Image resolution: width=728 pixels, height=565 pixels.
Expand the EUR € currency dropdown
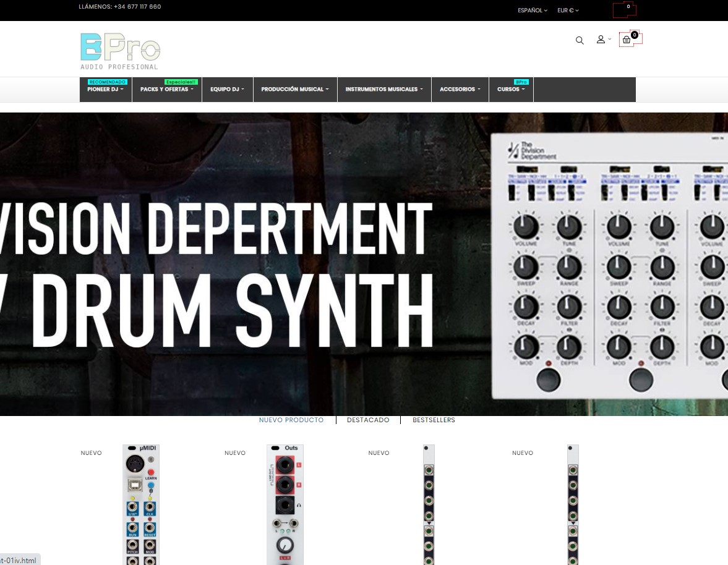568,11
